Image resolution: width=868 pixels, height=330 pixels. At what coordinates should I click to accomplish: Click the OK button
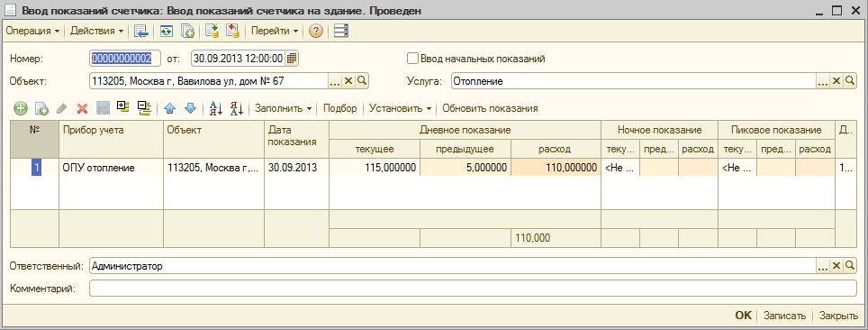(x=744, y=316)
